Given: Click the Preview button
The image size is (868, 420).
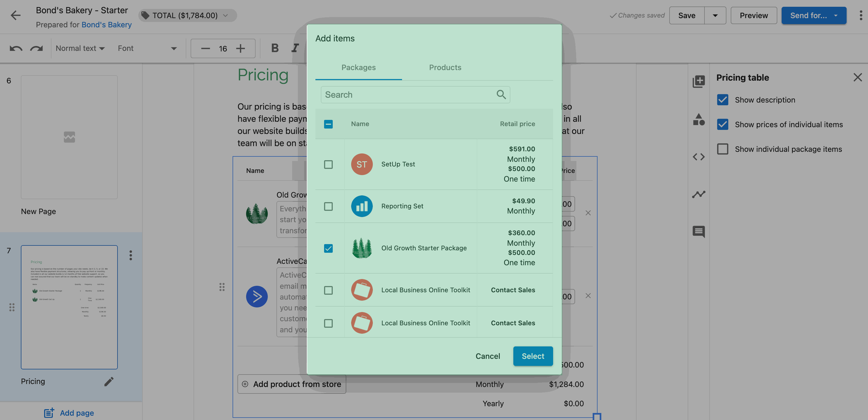Looking at the screenshot, I should pos(753,15).
